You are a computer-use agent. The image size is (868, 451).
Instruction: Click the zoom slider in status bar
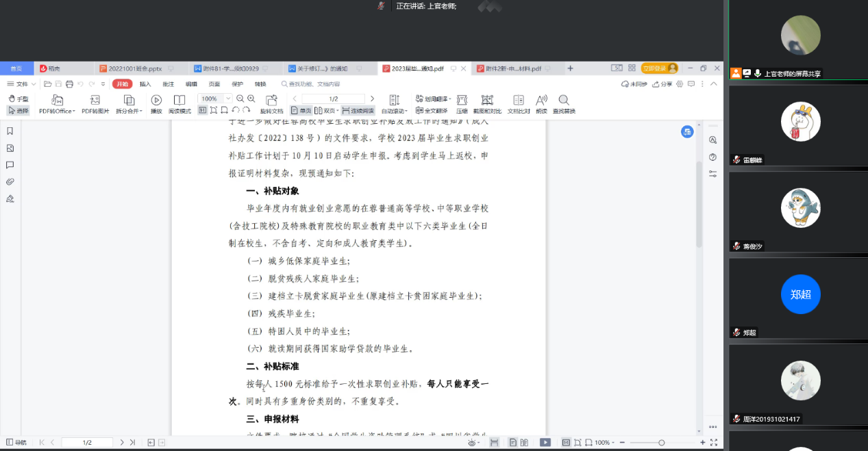(x=661, y=443)
